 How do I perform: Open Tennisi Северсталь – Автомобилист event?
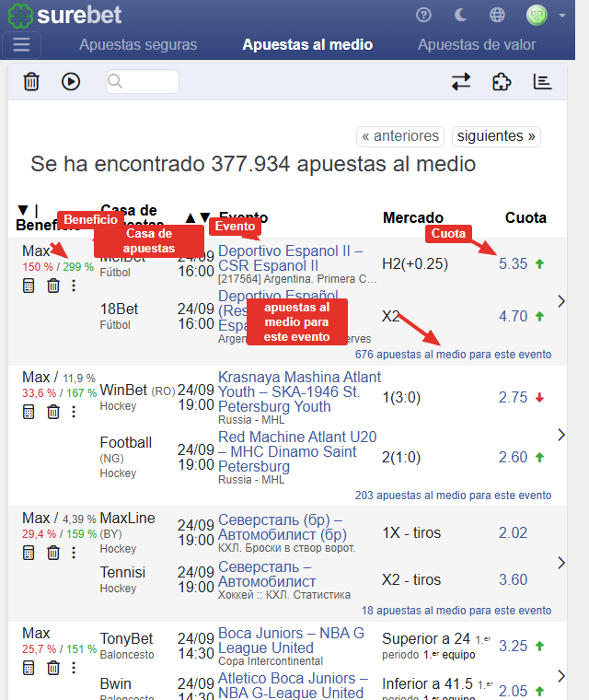click(267, 574)
